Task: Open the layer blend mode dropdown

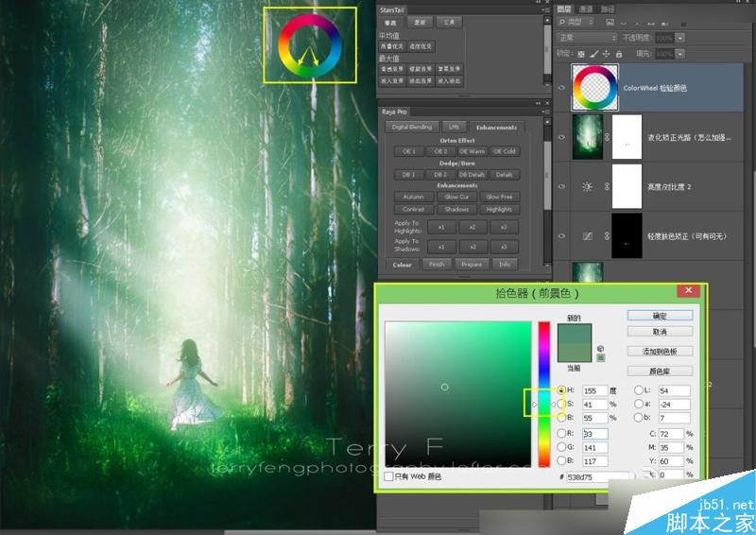Action: [587, 38]
